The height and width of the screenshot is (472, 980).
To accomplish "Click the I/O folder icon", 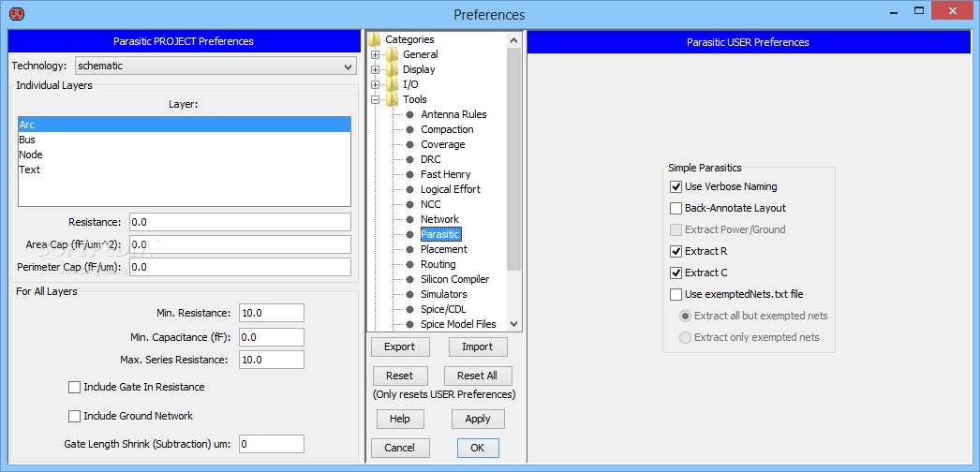I will [x=393, y=84].
